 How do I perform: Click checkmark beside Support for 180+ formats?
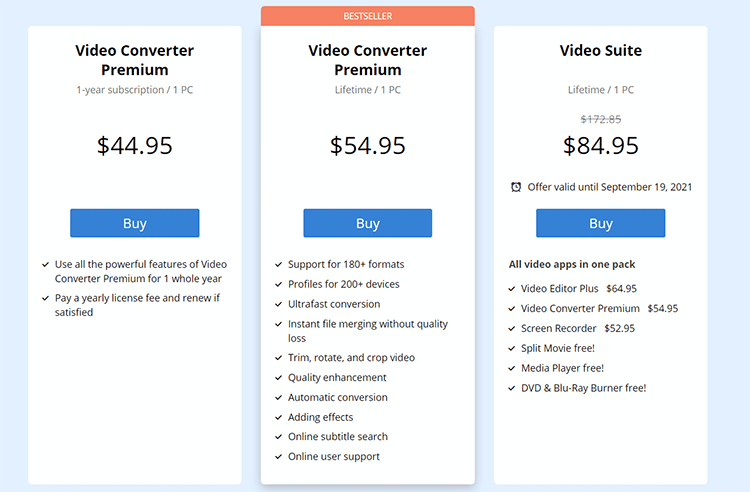(x=278, y=264)
